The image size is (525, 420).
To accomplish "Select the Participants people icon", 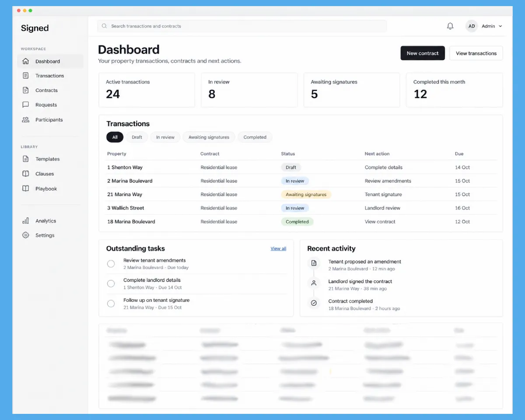I will pyautogui.click(x=26, y=119).
